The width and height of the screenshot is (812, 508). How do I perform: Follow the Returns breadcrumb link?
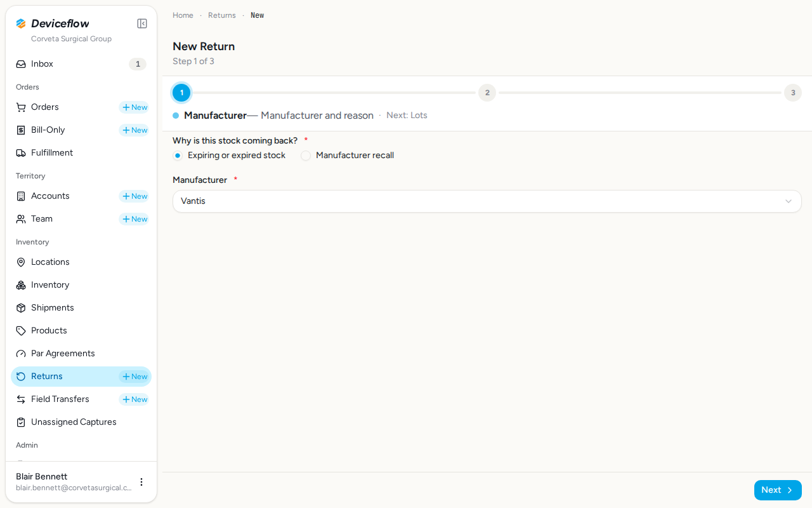(222, 15)
